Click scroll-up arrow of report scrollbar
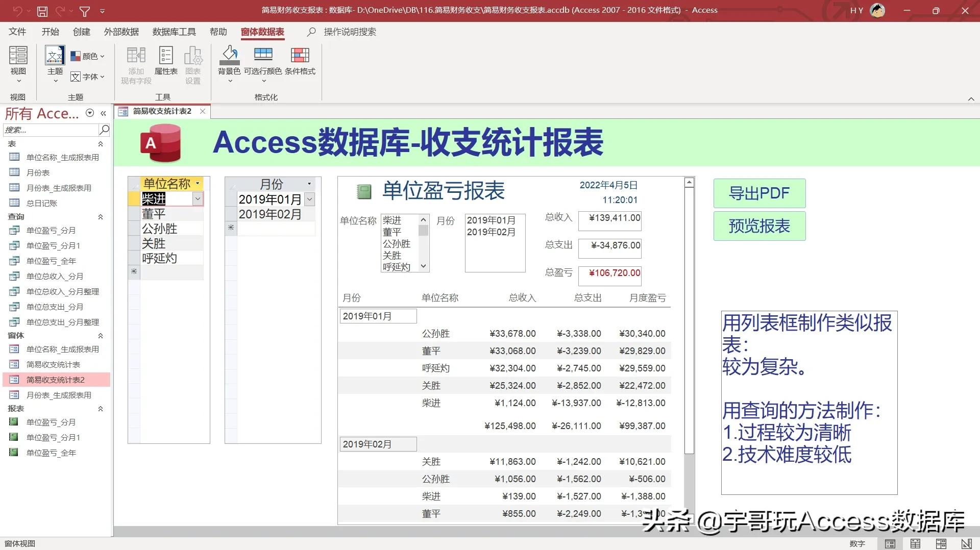This screenshot has height=550, width=980. click(x=689, y=182)
